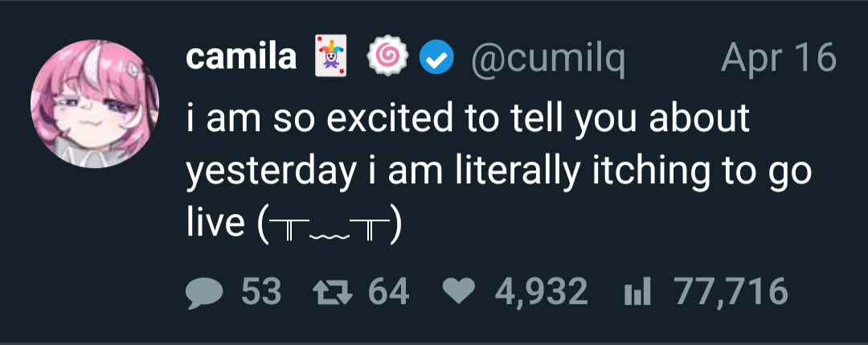868x345 pixels.
Task: Open the profile via display name camila
Action: (241, 57)
